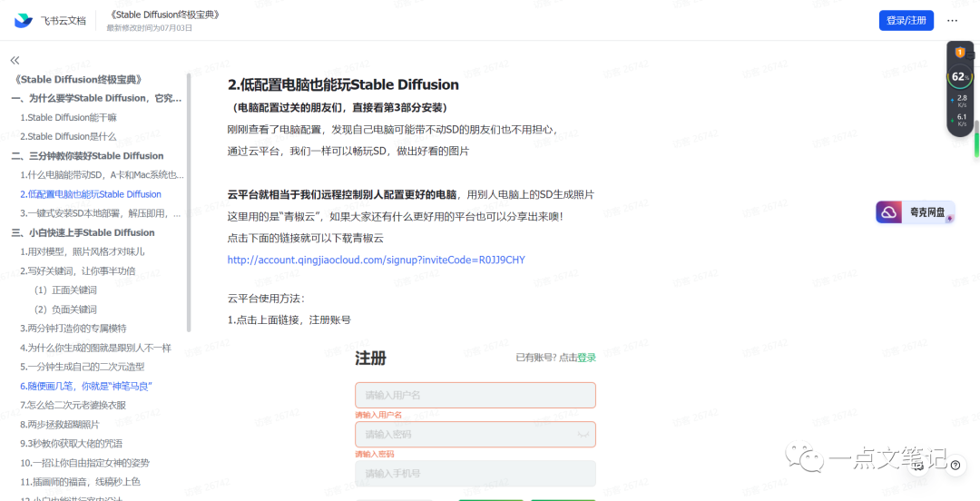Click the text 云平台使用方法：
The width and height of the screenshot is (980, 501).
266,299
